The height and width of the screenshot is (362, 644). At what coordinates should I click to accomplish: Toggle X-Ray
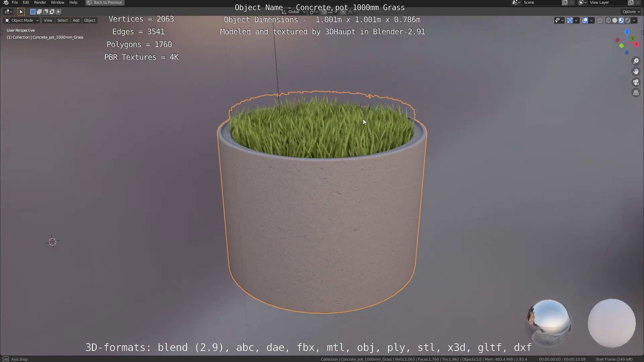600,20
